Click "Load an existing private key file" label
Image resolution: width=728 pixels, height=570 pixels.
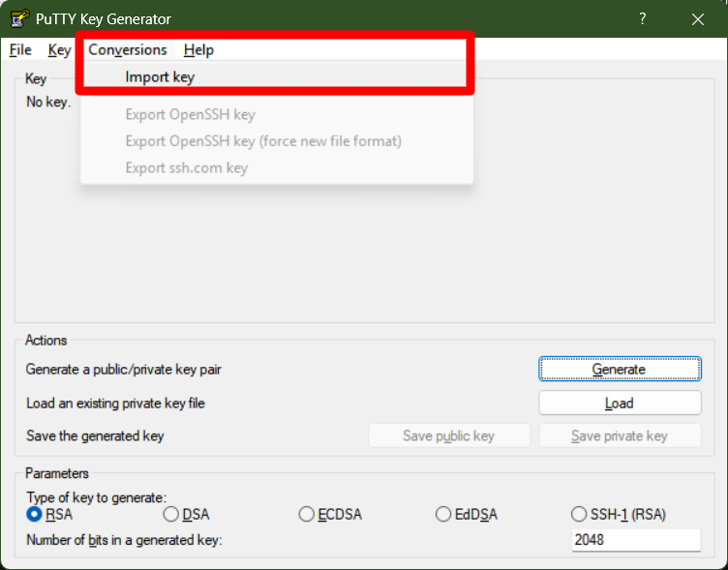[115, 403]
